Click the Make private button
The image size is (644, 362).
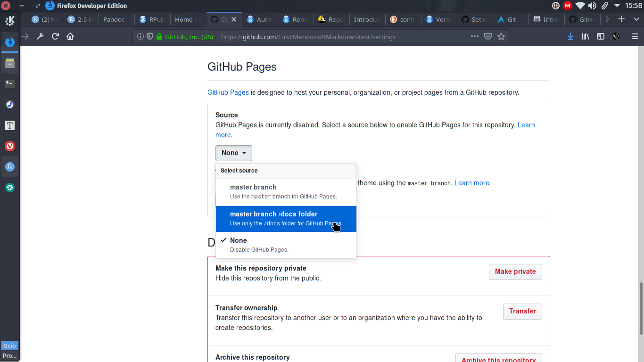pyautogui.click(x=515, y=271)
